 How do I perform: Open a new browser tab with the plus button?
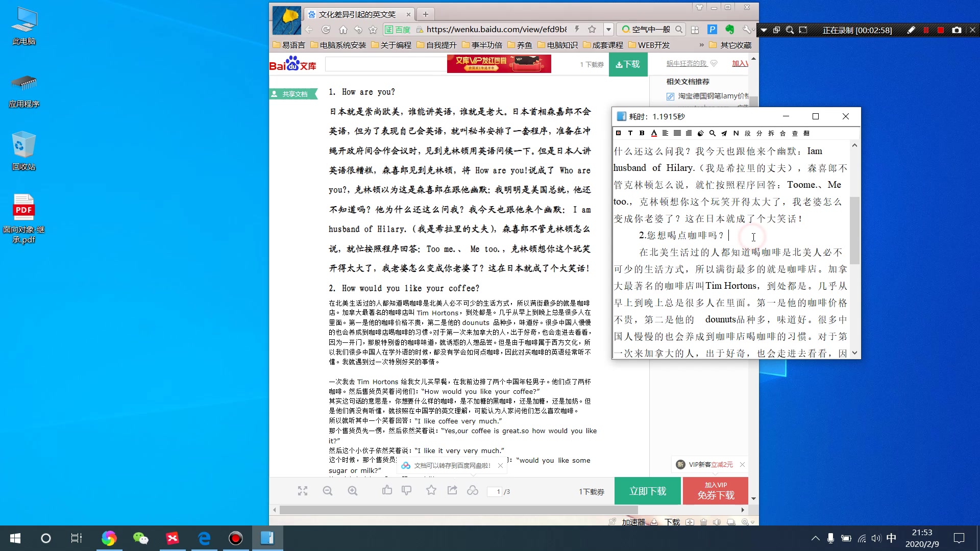coord(425,14)
